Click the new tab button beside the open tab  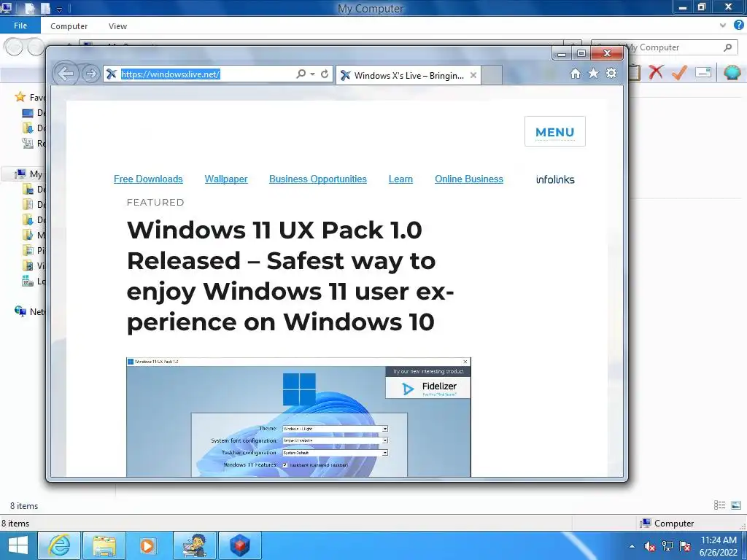point(492,75)
